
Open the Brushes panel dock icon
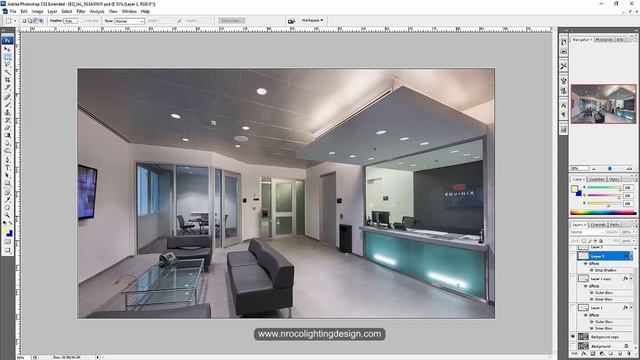click(x=564, y=81)
